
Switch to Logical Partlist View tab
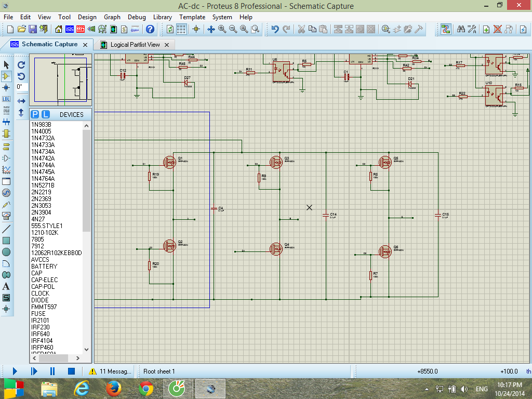135,45
